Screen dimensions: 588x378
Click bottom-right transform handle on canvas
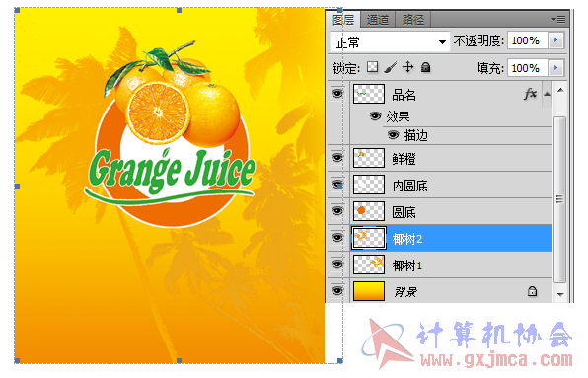(340, 361)
